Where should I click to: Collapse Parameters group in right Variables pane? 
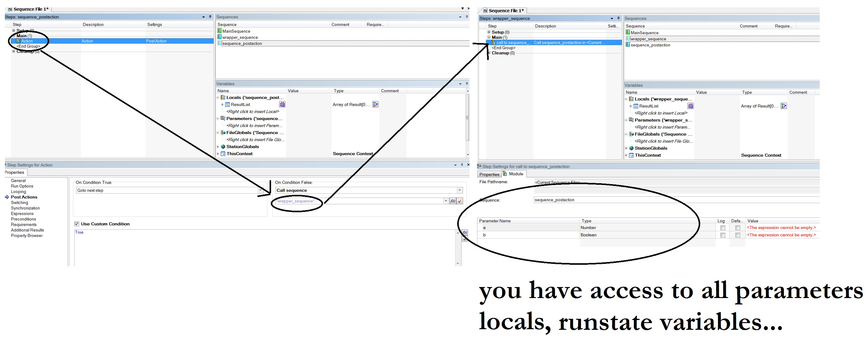[x=626, y=120]
